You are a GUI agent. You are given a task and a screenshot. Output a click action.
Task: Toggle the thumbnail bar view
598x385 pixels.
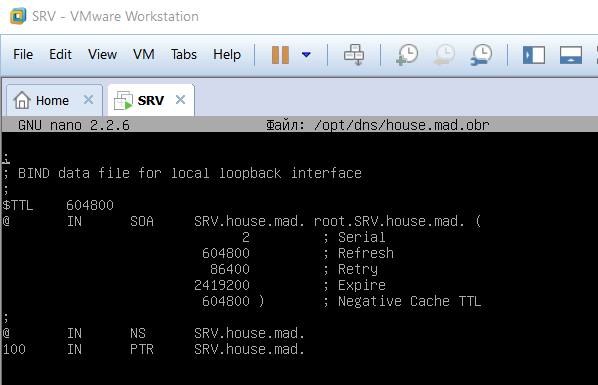point(571,55)
